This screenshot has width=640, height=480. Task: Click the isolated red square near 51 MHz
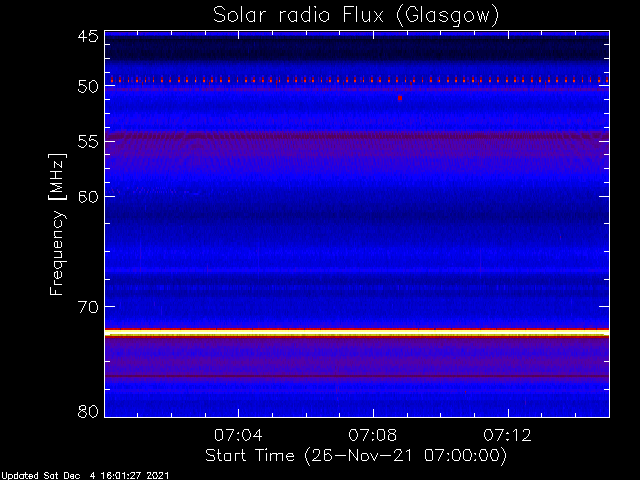[x=400, y=98]
